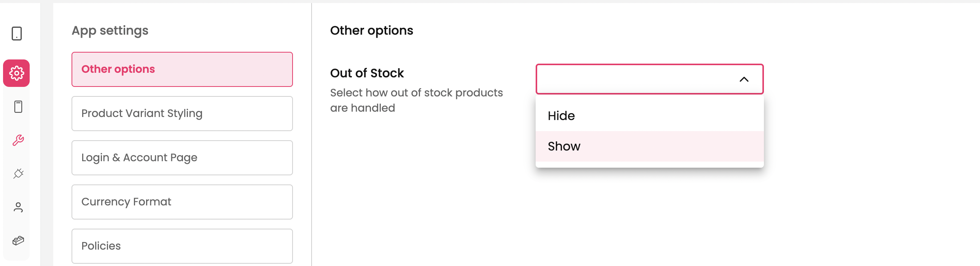The image size is (980, 266).
Task: Open the highlighted settings gear icon
Action: coord(17,73)
